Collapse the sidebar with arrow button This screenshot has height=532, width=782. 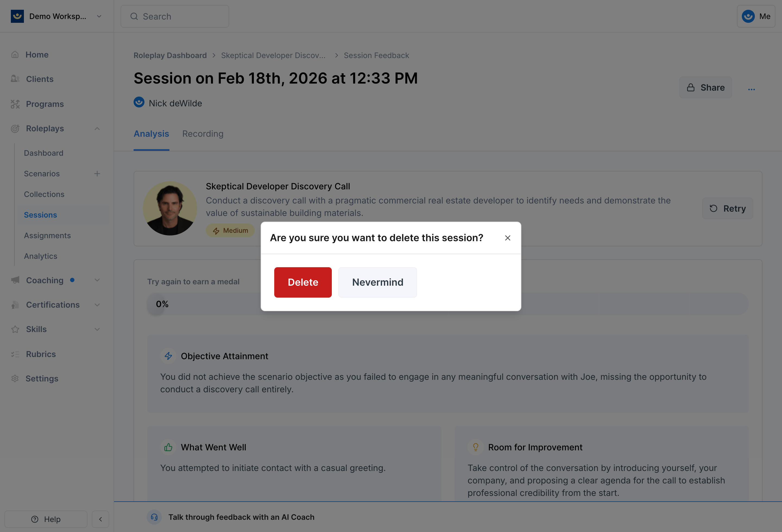click(x=100, y=519)
